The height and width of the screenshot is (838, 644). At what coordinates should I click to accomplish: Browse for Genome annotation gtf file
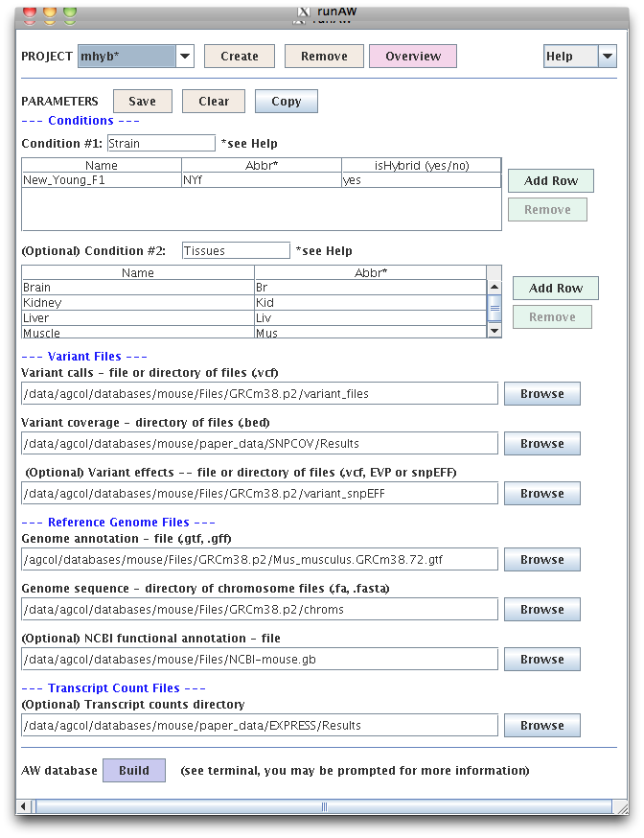coord(541,560)
